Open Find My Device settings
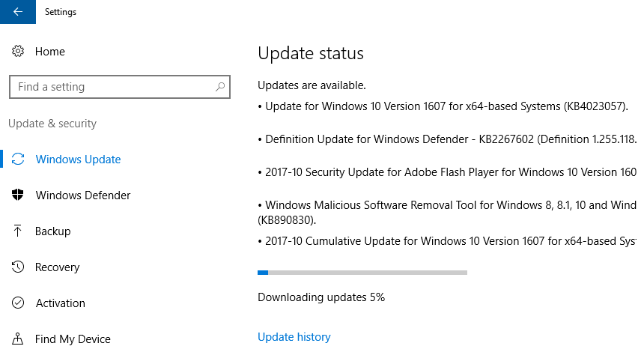644x361 pixels. pyautogui.click(x=73, y=339)
